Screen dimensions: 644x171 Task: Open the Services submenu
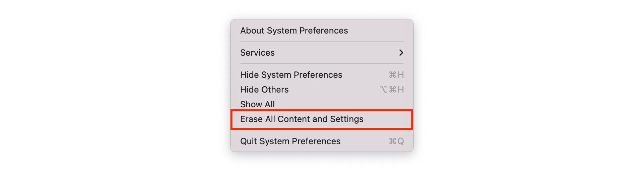322,53
